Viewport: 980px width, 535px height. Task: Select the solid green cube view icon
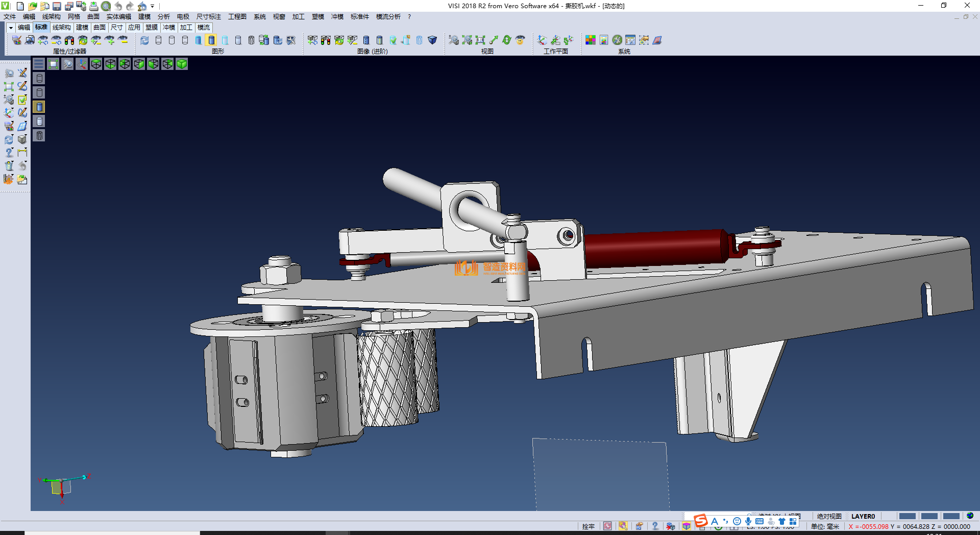point(182,64)
